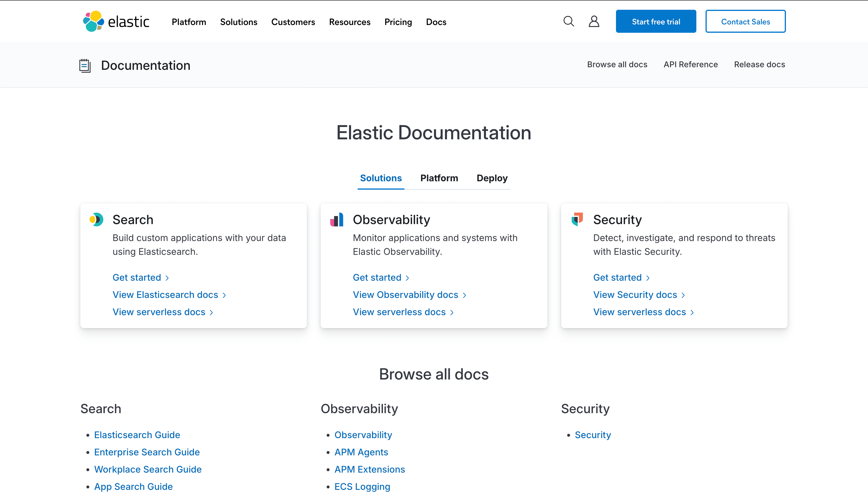The width and height of the screenshot is (868, 493).
Task: Click the Observability section heading in the lower list
Action: 359,409
